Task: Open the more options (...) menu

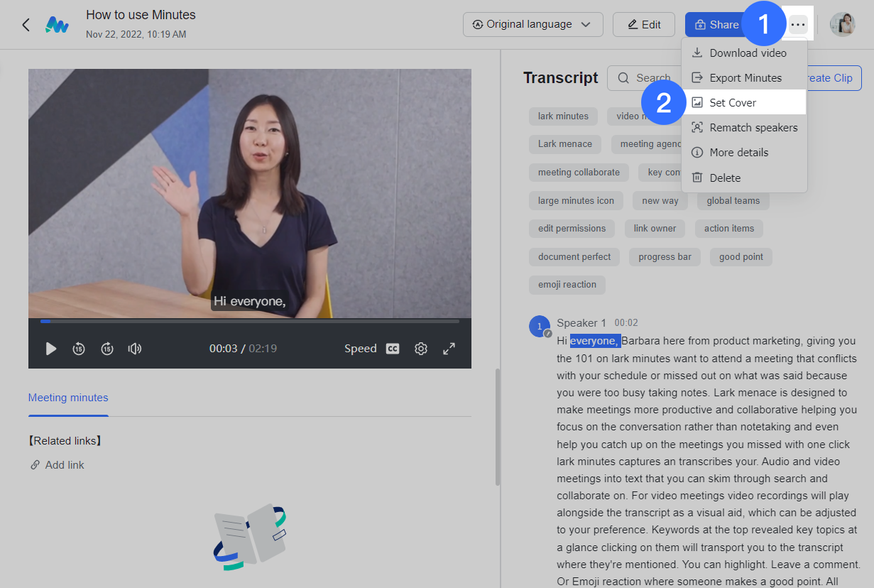Action: pyautogui.click(x=797, y=23)
